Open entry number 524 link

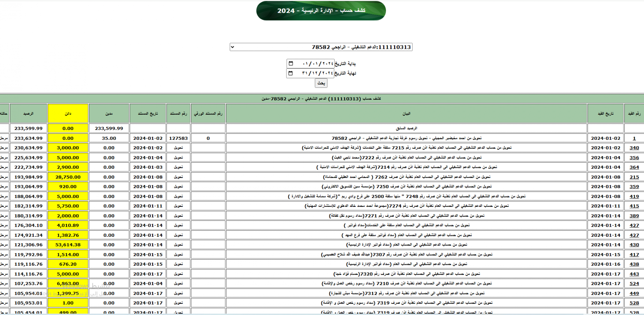click(634, 283)
